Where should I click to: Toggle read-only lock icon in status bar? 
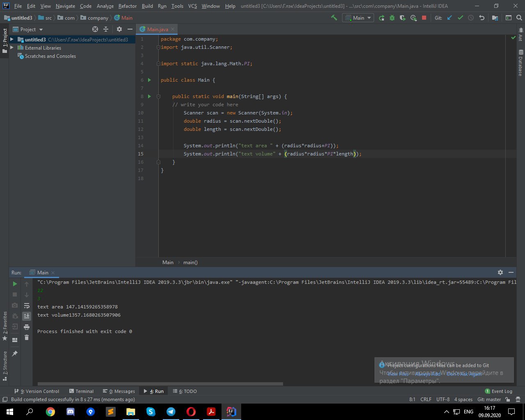tap(508, 399)
